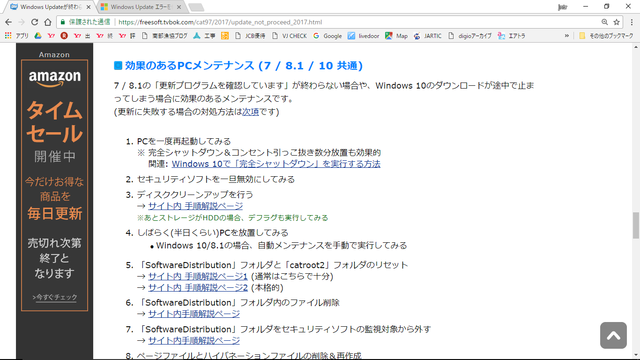Click the vertical scrollbar thumb
The image size is (640, 360).
click(636, 225)
